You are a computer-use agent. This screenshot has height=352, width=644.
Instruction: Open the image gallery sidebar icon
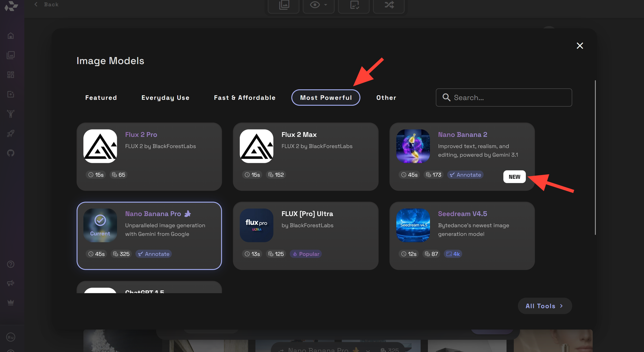(11, 55)
